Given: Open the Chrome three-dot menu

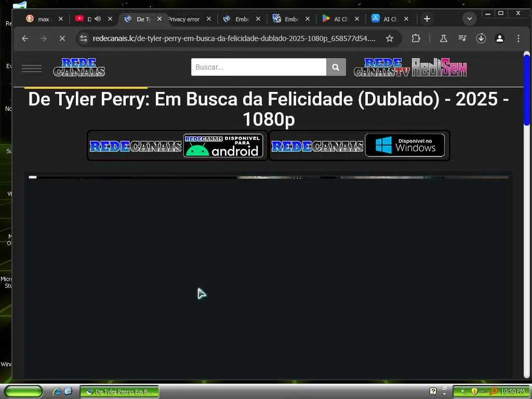Looking at the screenshot, I should click(518, 38).
